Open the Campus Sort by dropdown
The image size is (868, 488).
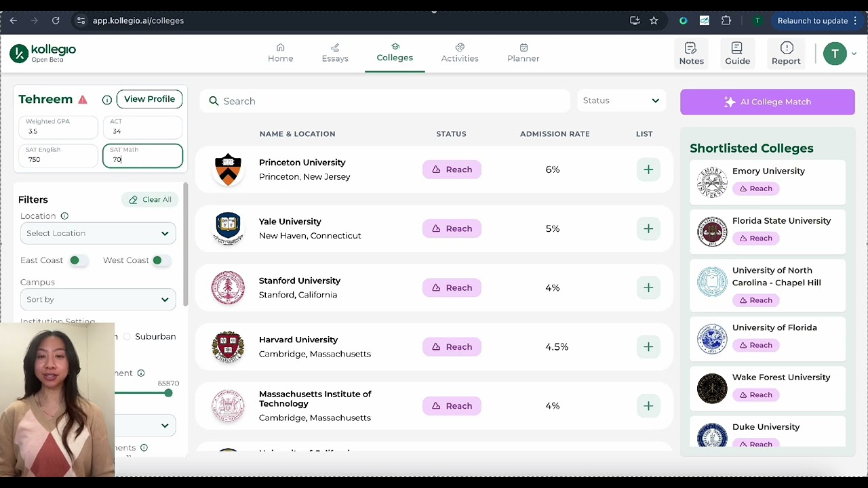98,300
